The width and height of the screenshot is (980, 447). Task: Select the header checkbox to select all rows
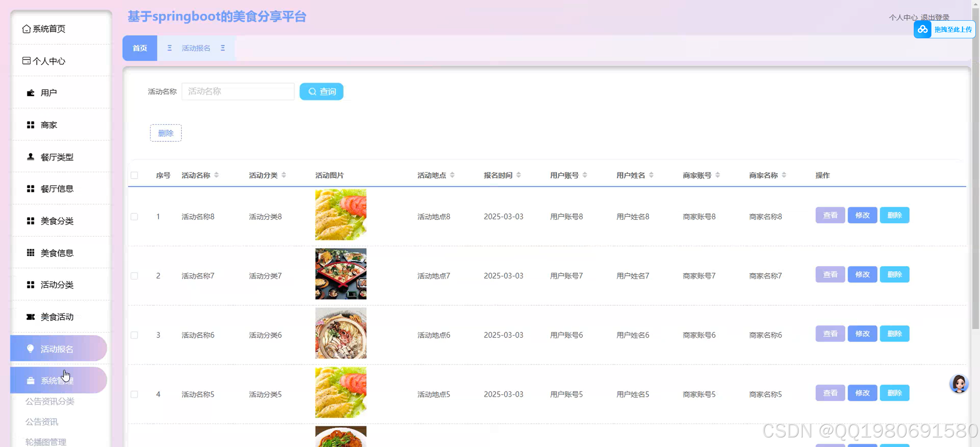tap(134, 175)
